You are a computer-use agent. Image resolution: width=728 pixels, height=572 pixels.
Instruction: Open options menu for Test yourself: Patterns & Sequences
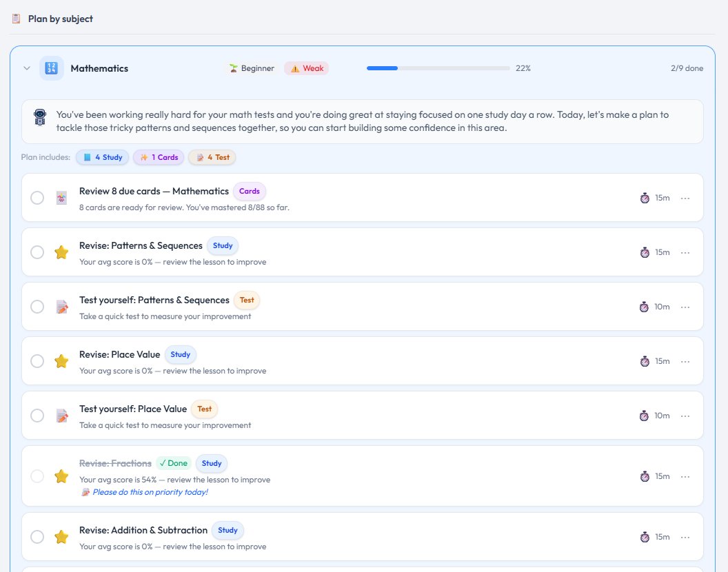point(685,307)
